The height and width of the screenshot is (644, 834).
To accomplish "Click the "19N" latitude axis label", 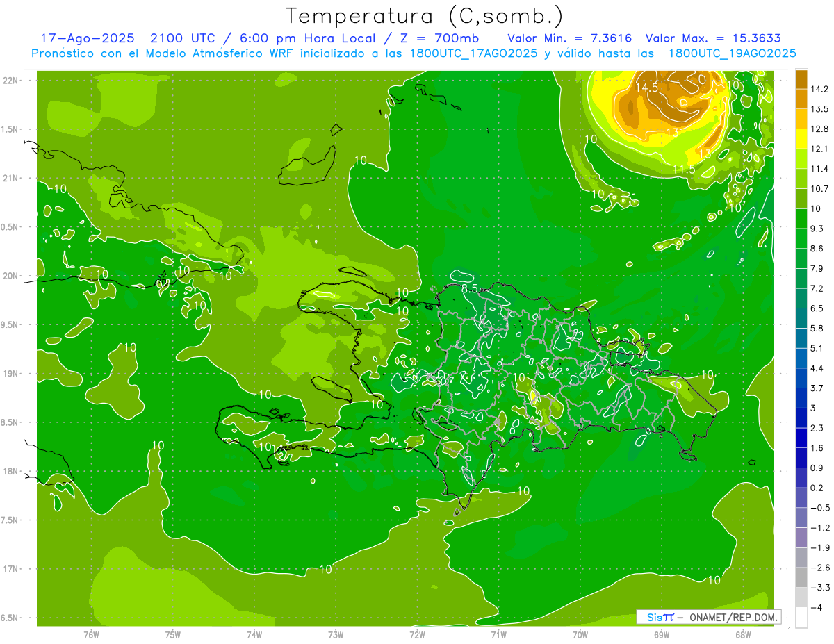I will (10, 374).
